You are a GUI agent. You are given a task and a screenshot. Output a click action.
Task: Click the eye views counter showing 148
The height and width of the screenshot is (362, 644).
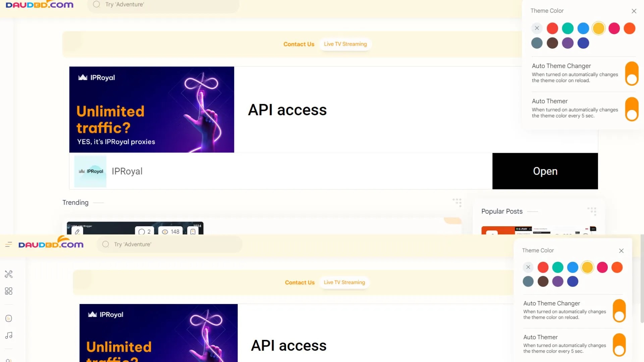(171, 232)
